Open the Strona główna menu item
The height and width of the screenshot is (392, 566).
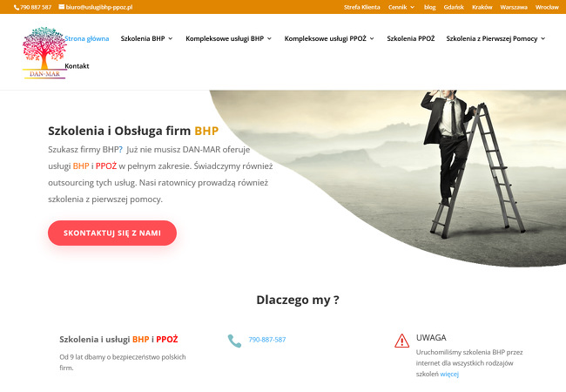click(x=87, y=38)
